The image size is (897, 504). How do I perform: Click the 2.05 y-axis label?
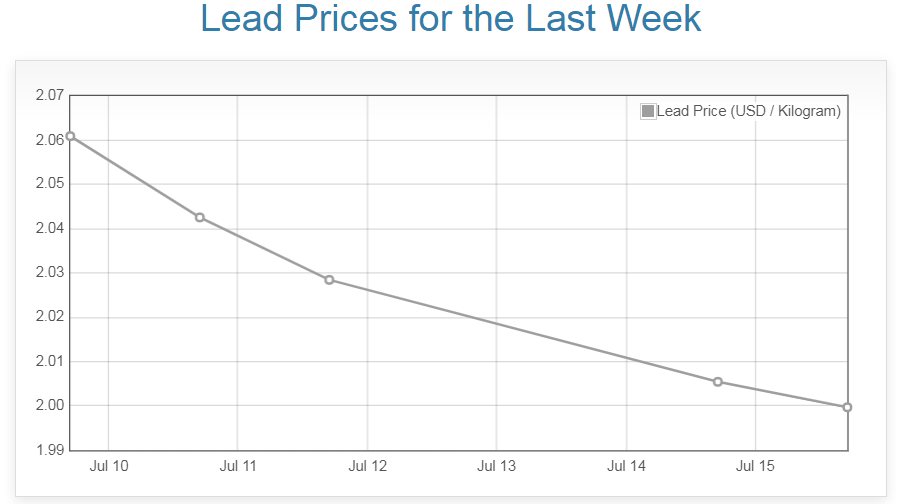click(x=49, y=184)
